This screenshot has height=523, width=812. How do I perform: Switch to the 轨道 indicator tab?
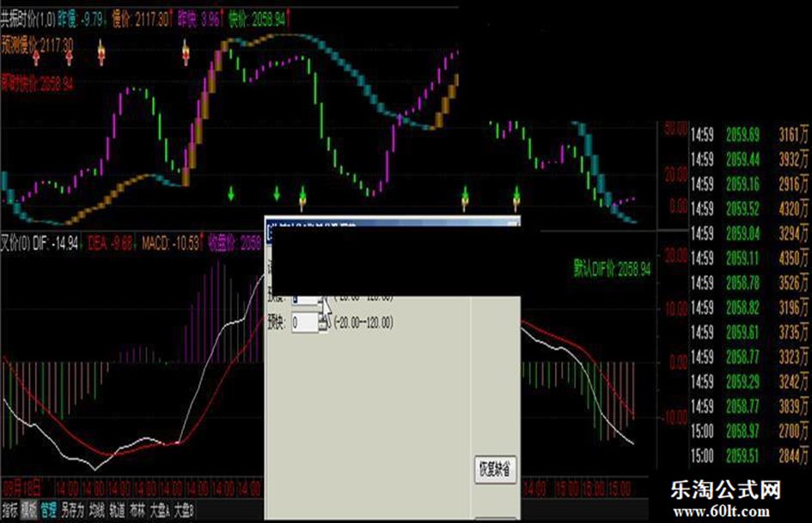(x=117, y=511)
